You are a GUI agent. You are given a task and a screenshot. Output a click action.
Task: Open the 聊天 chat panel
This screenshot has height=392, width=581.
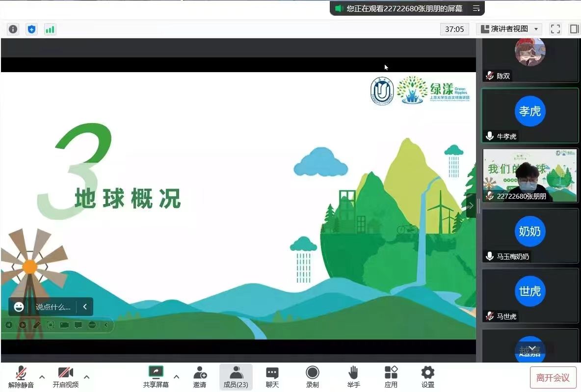click(272, 377)
